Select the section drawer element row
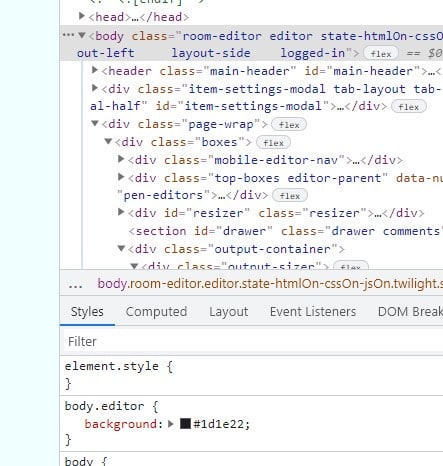This screenshot has width=443, height=466. [285, 231]
